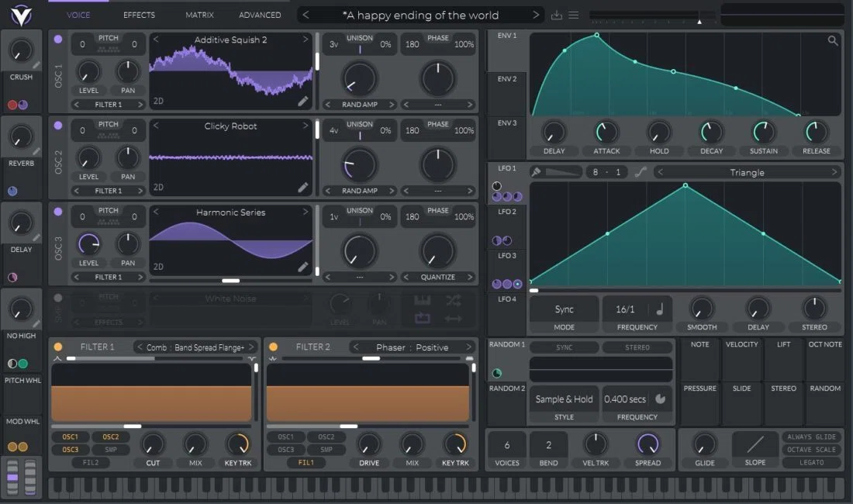Next wavetable after Harmonic Series
853x504 pixels.
(x=306, y=212)
